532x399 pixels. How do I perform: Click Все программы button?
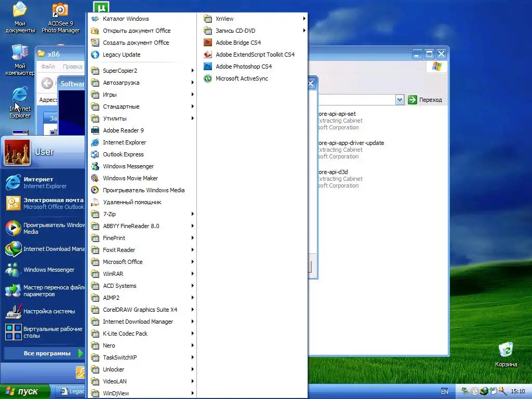(44, 353)
